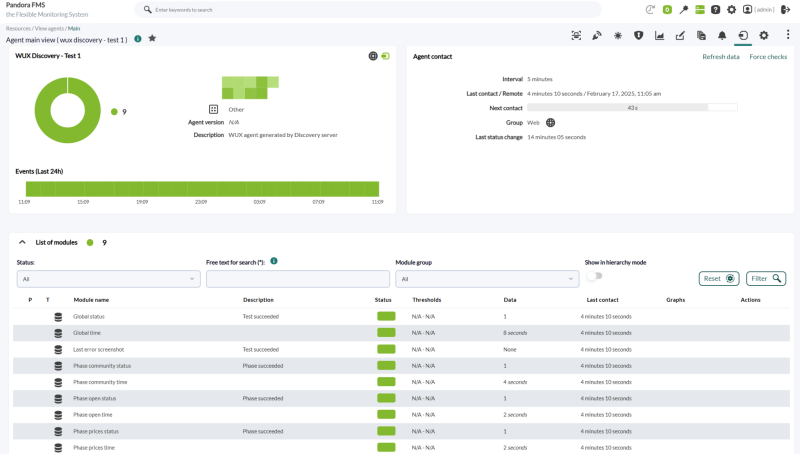This screenshot has height=454, width=800.
Task: Open the agent scan view icon
Action: tap(576, 35)
